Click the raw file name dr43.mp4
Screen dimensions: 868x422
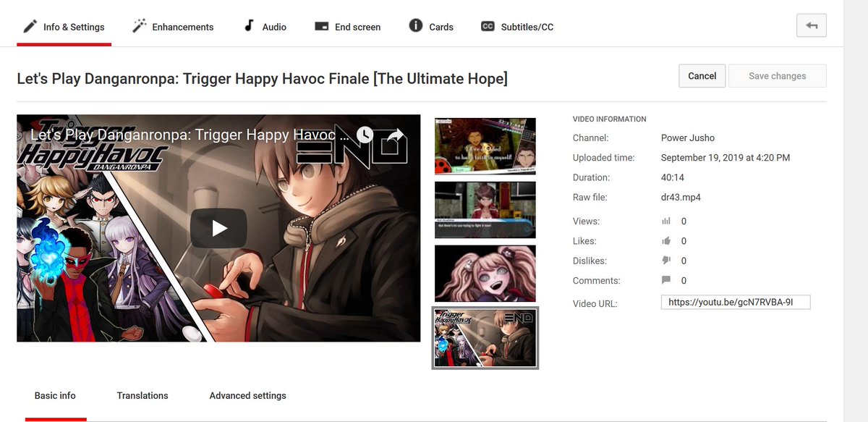pyautogui.click(x=681, y=197)
